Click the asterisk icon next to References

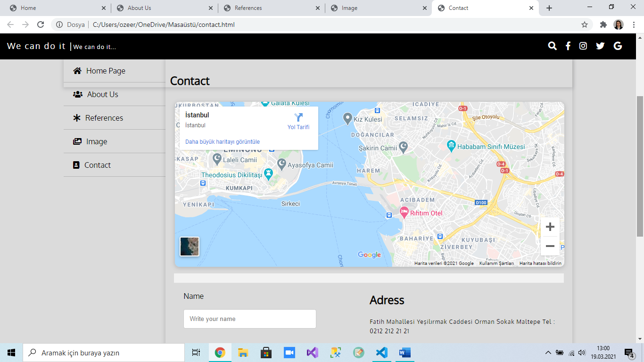(77, 117)
